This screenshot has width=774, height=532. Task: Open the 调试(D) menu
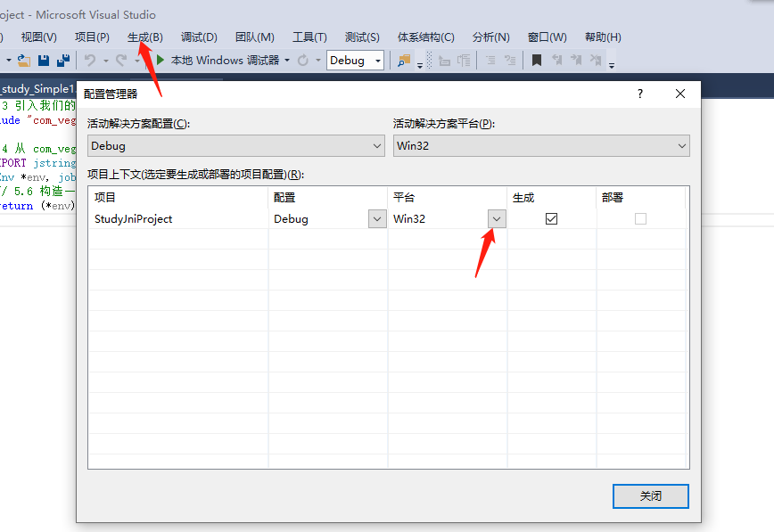click(199, 37)
